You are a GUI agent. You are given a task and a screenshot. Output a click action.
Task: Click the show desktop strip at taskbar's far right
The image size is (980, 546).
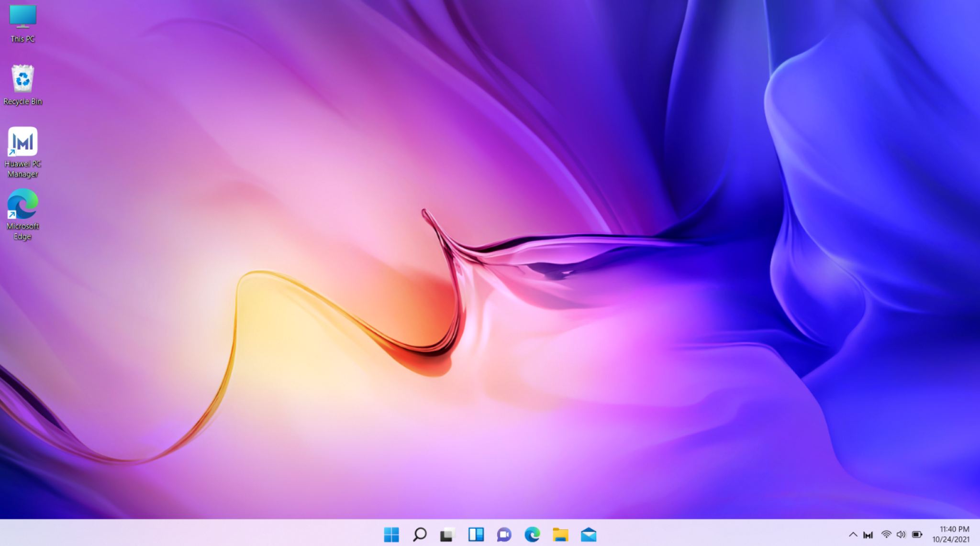coord(978,535)
